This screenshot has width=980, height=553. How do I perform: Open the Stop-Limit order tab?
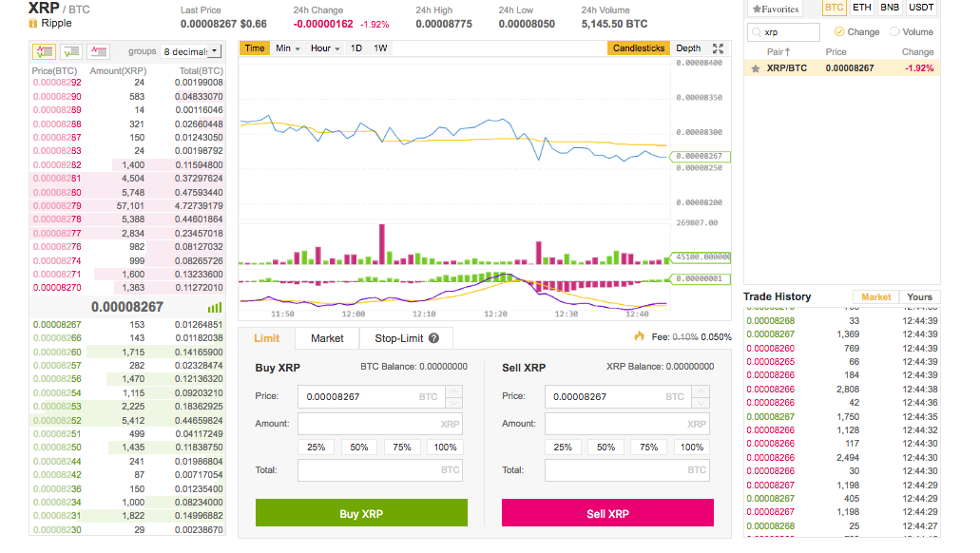pyautogui.click(x=406, y=338)
